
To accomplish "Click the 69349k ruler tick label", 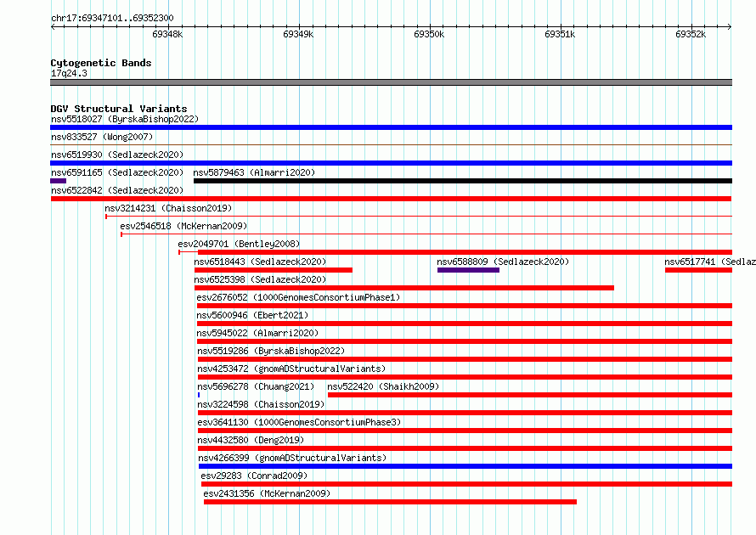I will (298, 34).
